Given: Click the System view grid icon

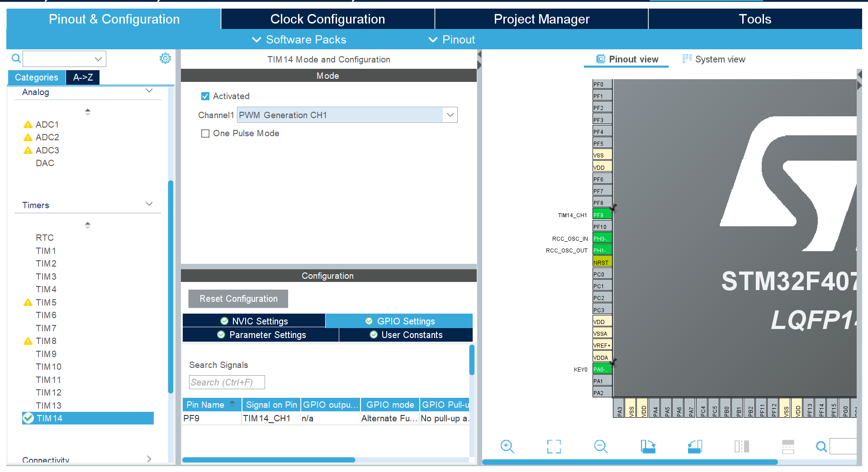Looking at the screenshot, I should (687, 59).
